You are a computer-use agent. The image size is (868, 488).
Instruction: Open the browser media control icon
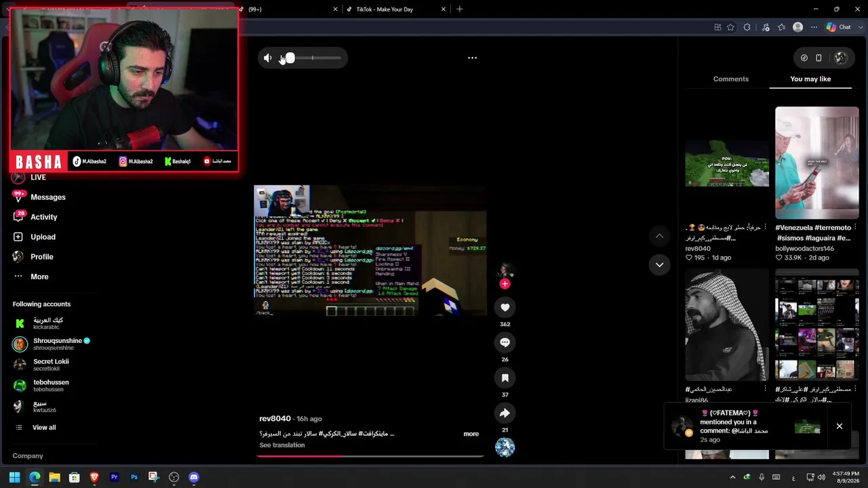point(766,28)
